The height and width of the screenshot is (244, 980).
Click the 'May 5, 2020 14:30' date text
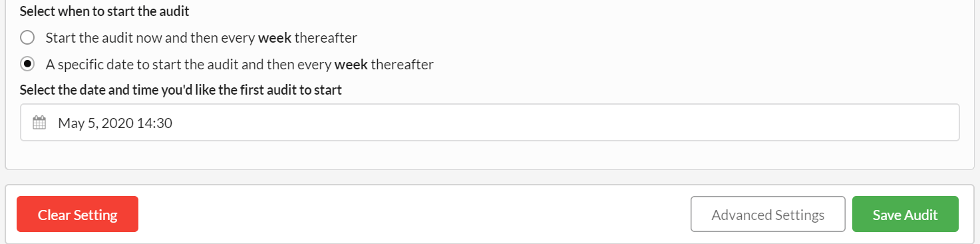pos(115,123)
